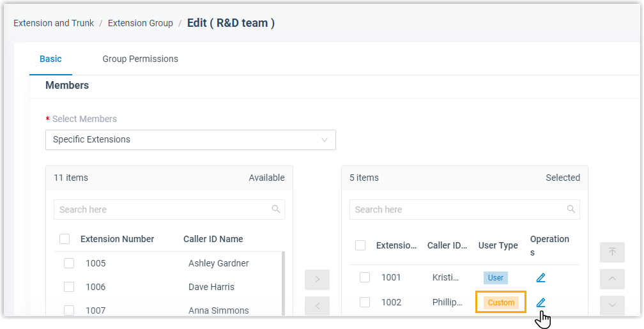The width and height of the screenshot is (644, 329).
Task: Tick checkbox for Dave Harris 1006
Action: pyautogui.click(x=69, y=287)
